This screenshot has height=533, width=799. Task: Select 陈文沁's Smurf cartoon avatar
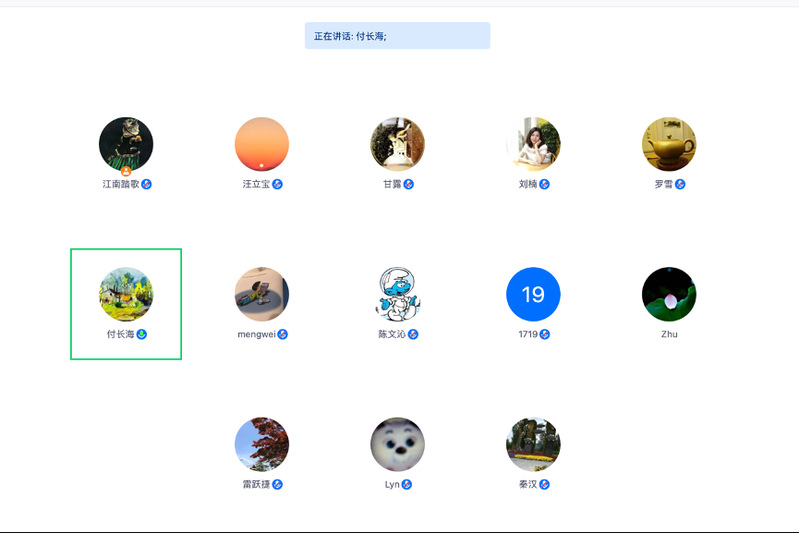click(397, 294)
